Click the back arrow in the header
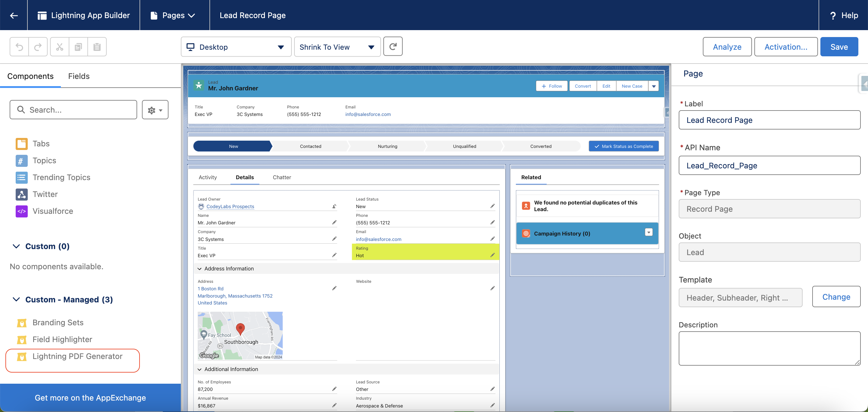Screen dimensions: 868x412 click(x=14, y=15)
